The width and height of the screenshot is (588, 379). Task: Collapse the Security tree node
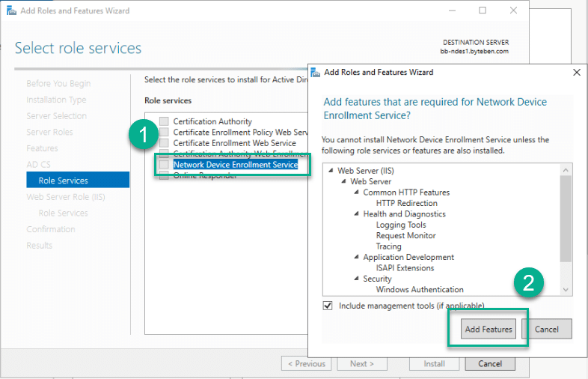click(356, 279)
